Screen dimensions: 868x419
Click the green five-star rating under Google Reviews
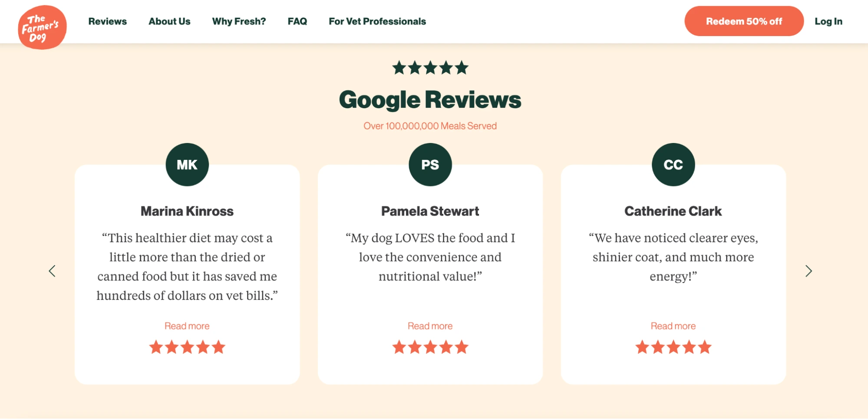(430, 67)
